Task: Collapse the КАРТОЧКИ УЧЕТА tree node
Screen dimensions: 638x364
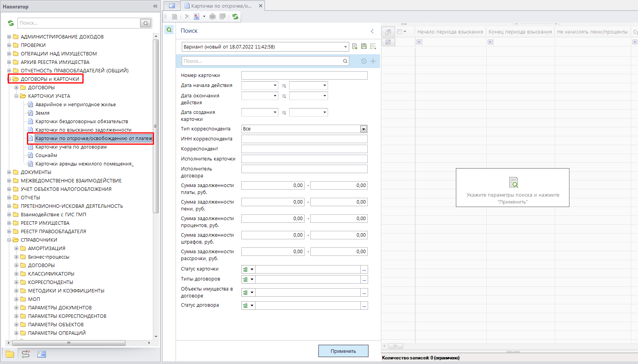Action: [x=17, y=96]
